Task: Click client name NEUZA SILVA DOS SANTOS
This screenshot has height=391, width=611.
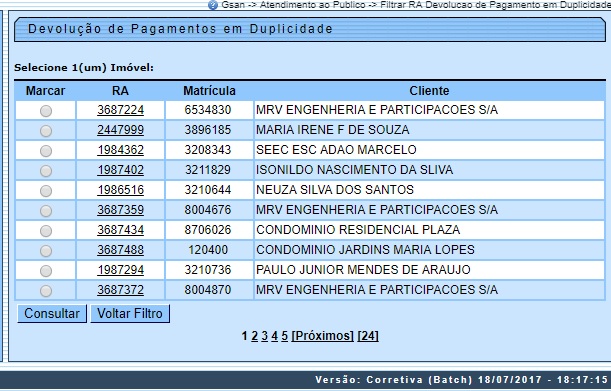Action: (x=335, y=190)
